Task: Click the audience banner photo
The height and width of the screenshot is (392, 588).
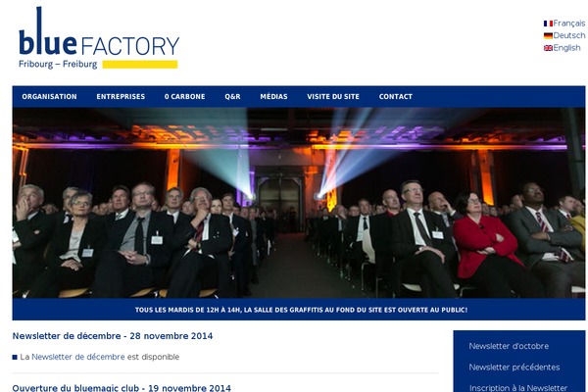Action: pyautogui.click(x=299, y=203)
